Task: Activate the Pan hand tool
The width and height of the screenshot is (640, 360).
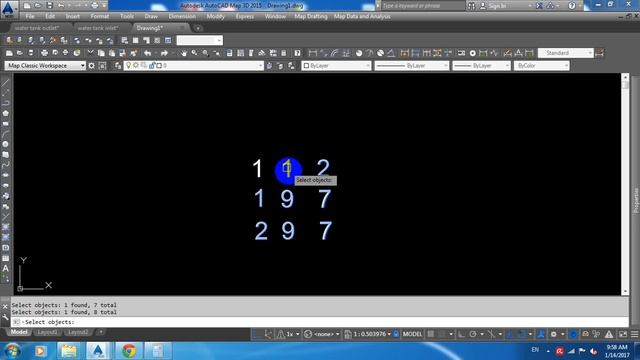Action: tap(184, 53)
